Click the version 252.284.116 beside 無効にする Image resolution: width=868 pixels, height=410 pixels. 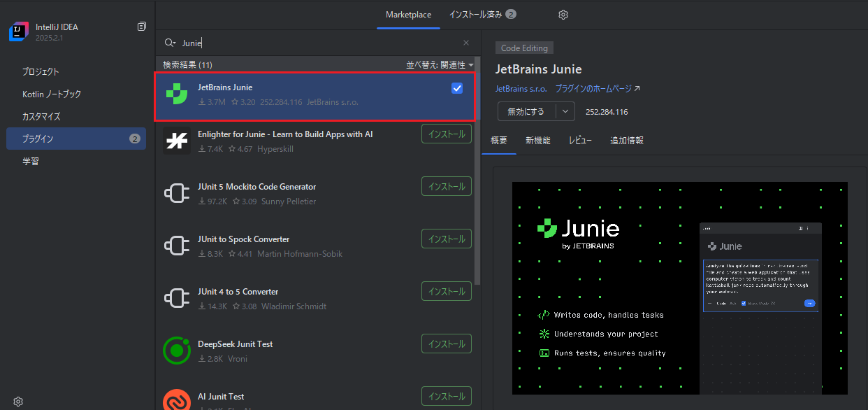point(607,112)
